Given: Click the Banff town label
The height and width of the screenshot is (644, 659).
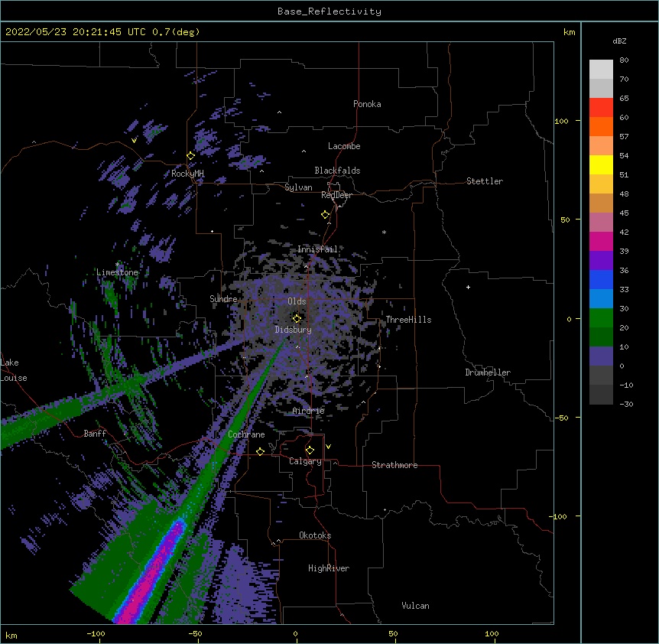Looking at the screenshot, I should [95, 434].
